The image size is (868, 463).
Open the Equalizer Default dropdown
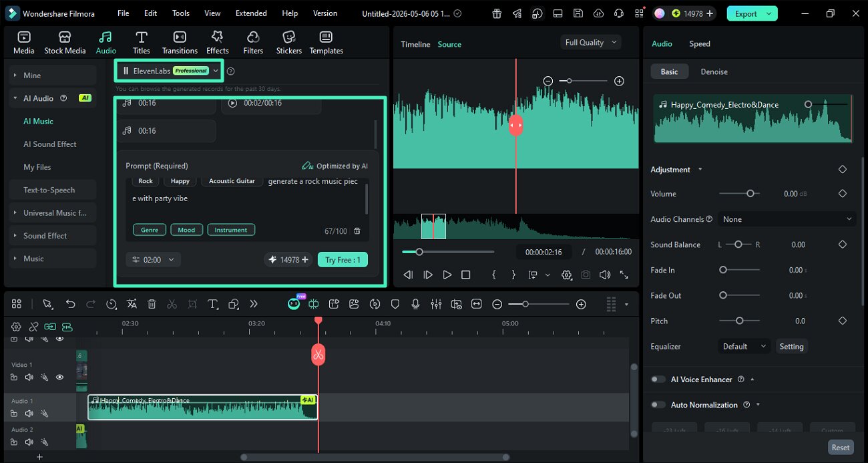[x=744, y=347]
